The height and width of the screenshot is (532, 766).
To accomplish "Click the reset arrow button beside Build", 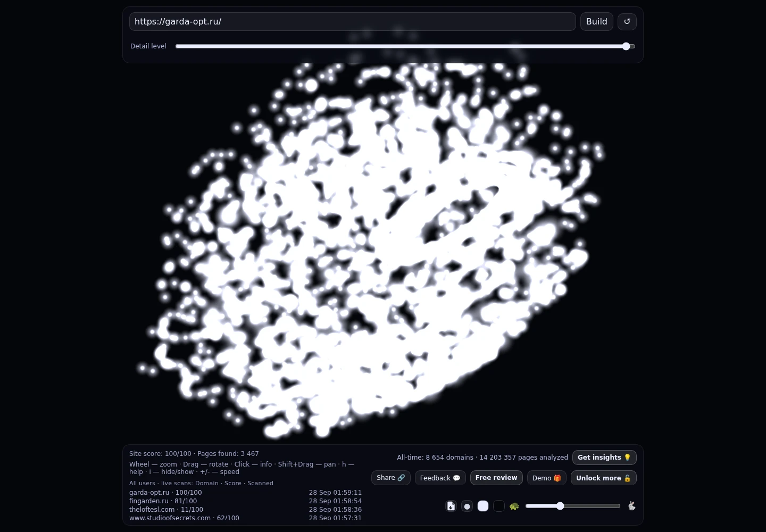I will 627,22.
